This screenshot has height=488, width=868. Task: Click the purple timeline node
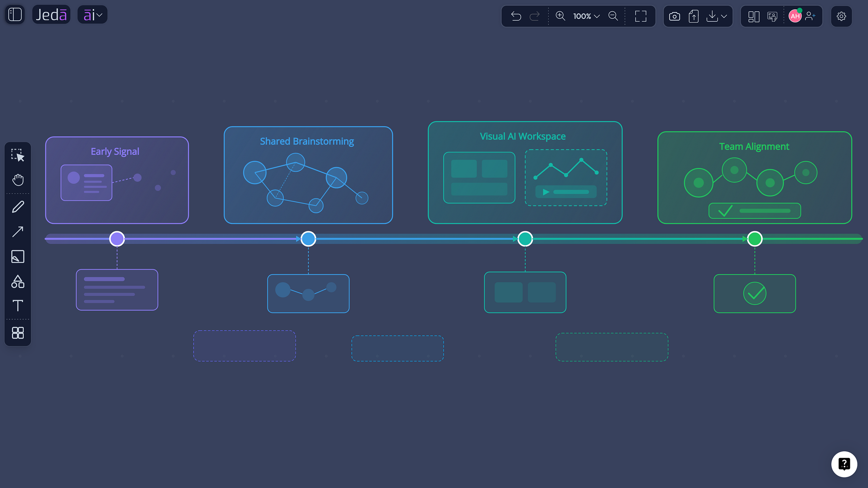pos(117,239)
